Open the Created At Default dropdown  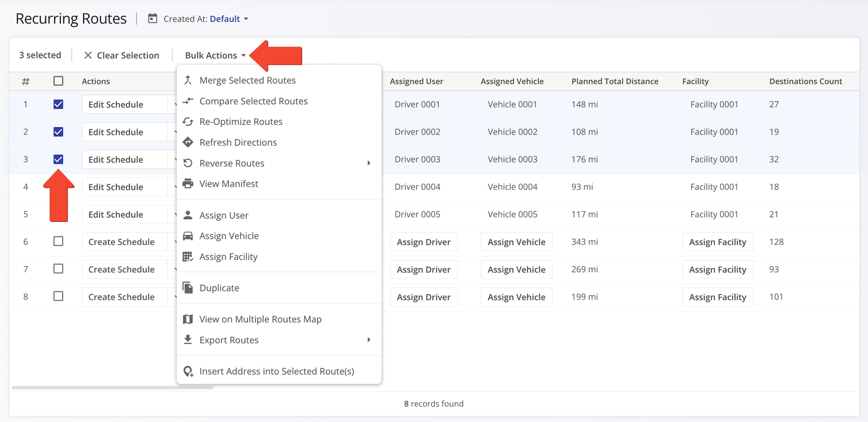click(228, 19)
